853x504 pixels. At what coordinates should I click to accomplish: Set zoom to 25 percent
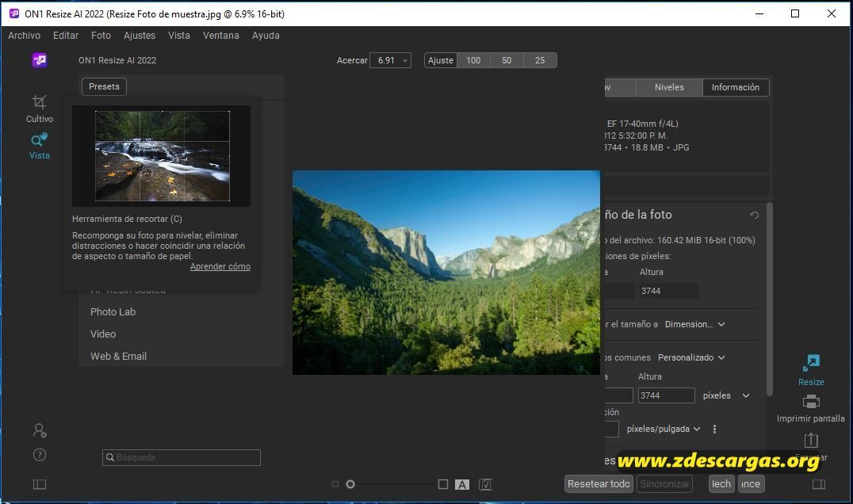(540, 60)
